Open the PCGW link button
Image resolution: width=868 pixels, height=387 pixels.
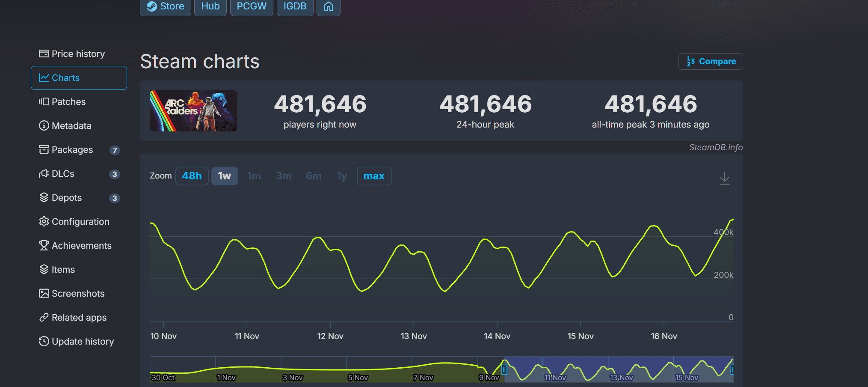pyautogui.click(x=252, y=7)
